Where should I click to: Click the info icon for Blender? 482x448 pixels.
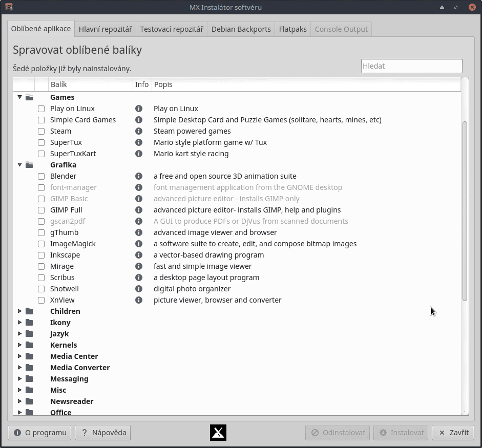pos(138,176)
